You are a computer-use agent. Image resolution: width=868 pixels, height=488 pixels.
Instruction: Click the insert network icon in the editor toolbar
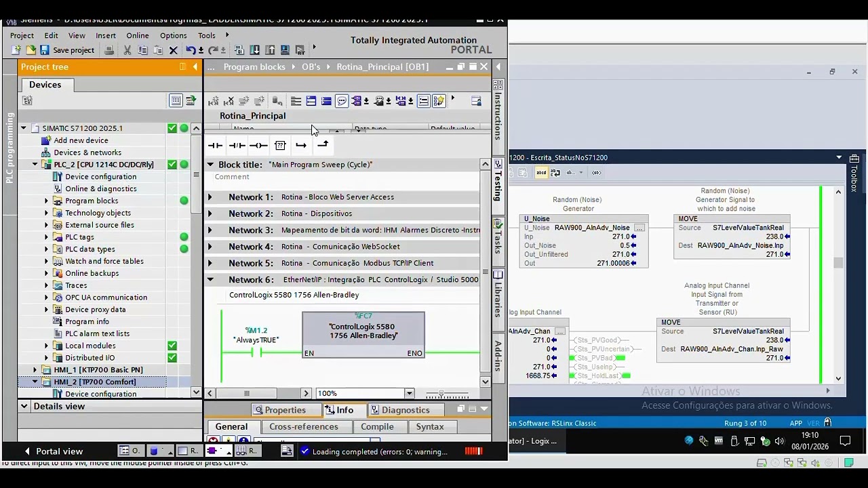point(214,101)
